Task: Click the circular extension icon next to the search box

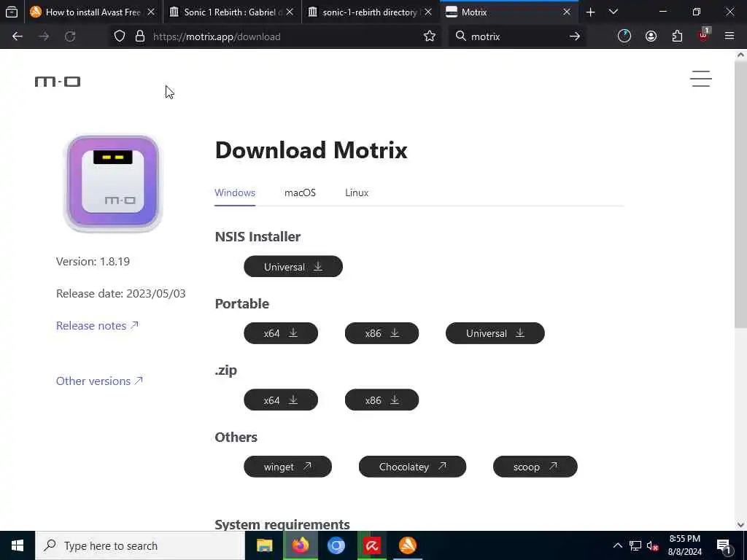Action: 624,36
